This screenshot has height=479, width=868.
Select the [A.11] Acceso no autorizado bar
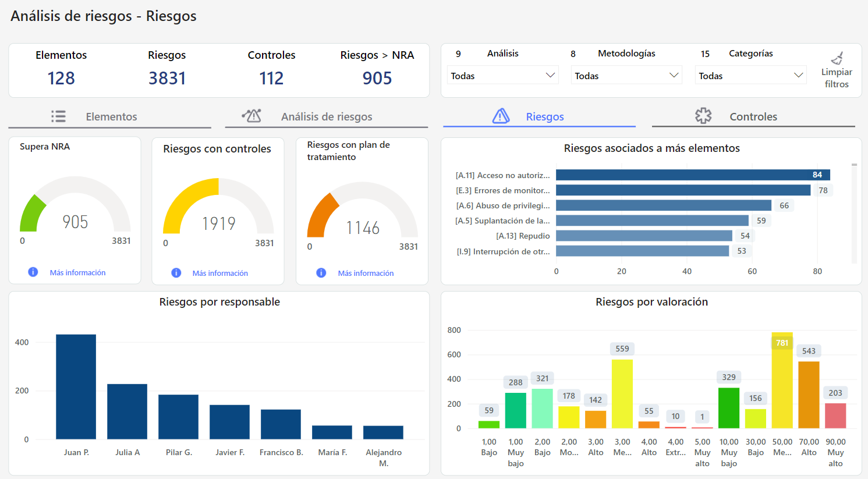click(x=693, y=175)
